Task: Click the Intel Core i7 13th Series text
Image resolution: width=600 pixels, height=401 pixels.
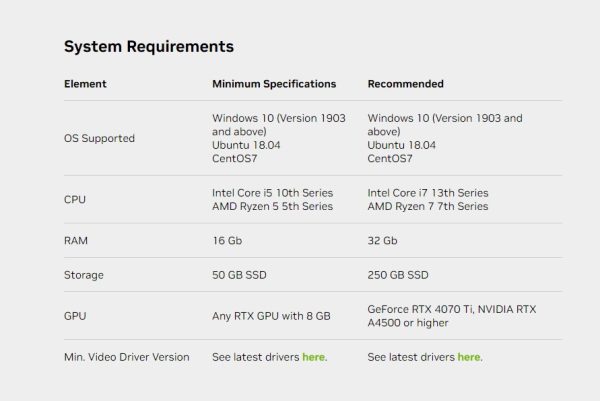Action: pyautogui.click(x=428, y=192)
